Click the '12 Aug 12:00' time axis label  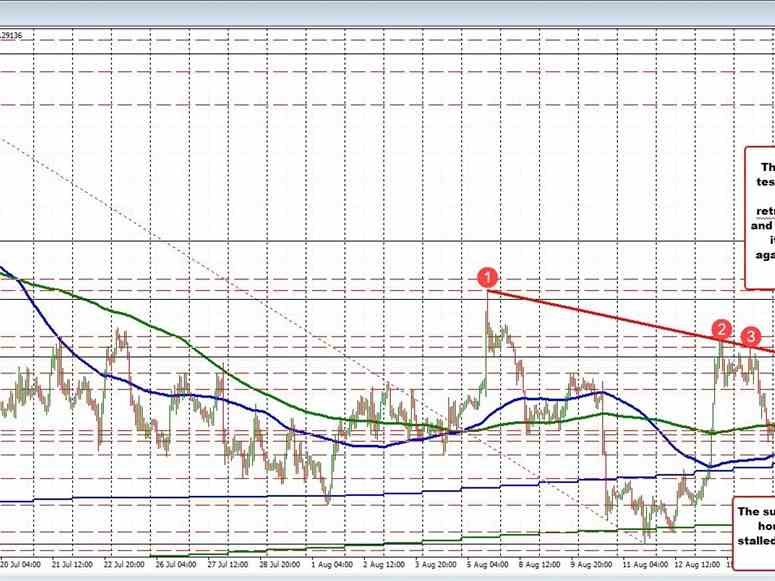(x=696, y=564)
